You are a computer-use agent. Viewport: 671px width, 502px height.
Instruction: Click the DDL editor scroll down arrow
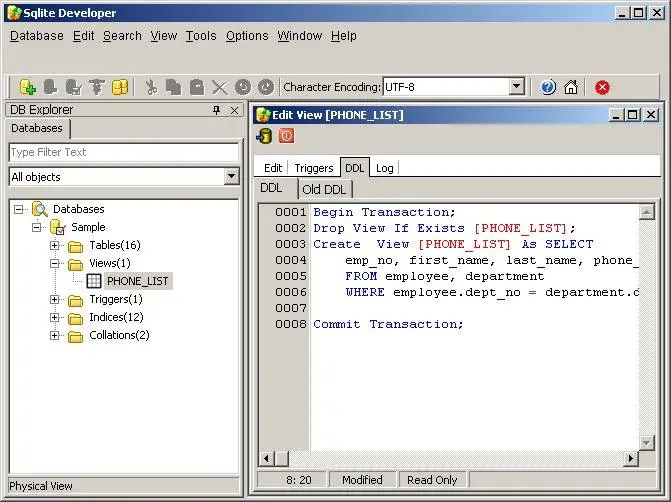click(647, 443)
